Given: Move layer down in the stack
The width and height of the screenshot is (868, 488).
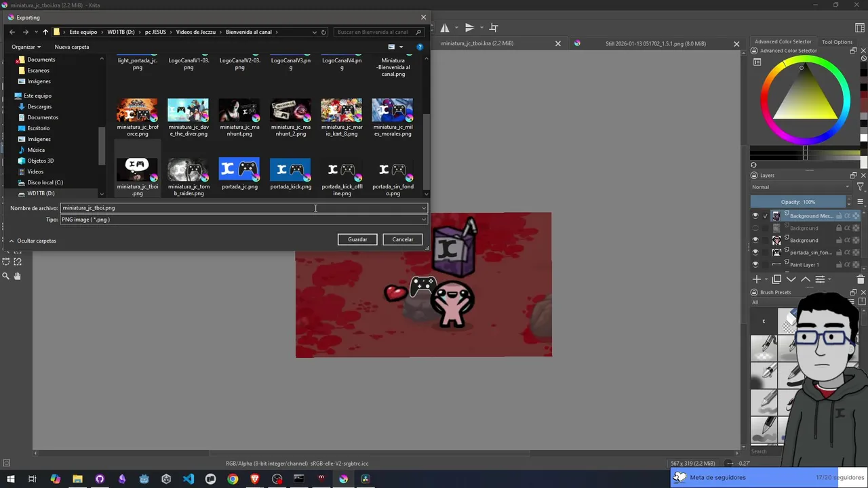Looking at the screenshot, I should pyautogui.click(x=791, y=279).
